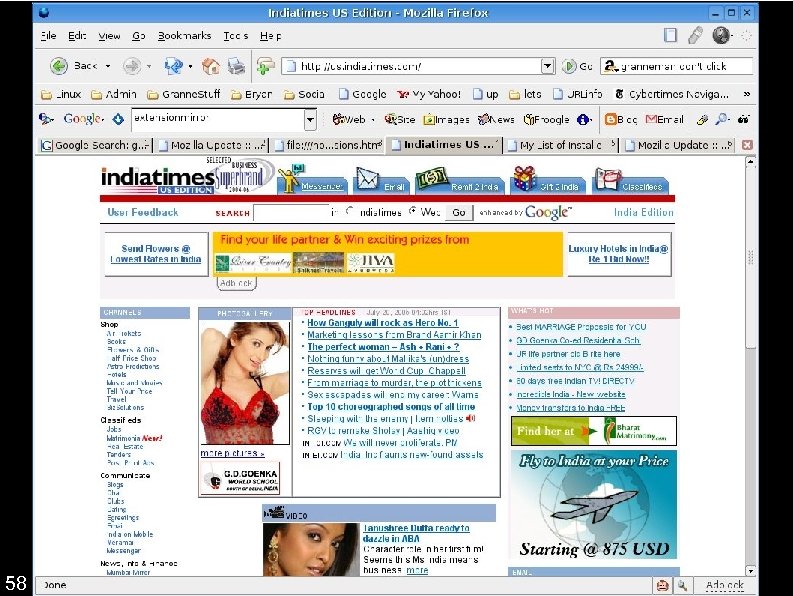Click the Send Flowers Lowest Rates link
Image resolution: width=793 pixels, height=596 pixels.
click(156, 254)
